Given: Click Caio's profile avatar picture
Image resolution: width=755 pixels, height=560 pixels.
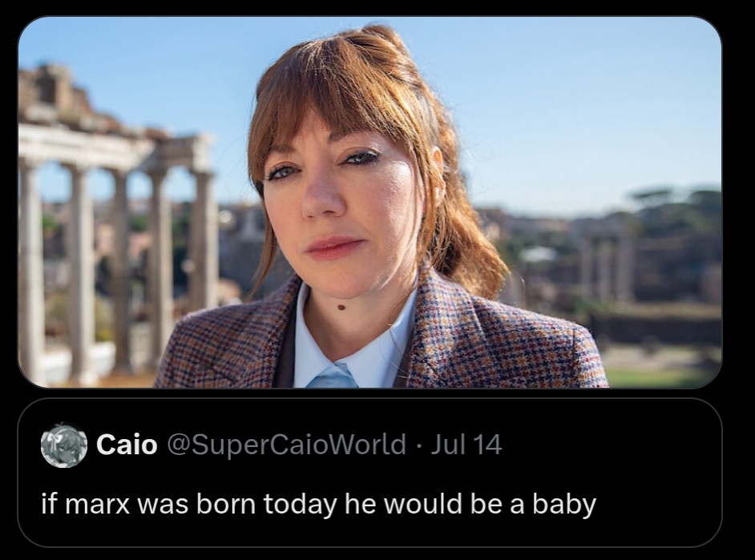Looking at the screenshot, I should click(64, 445).
